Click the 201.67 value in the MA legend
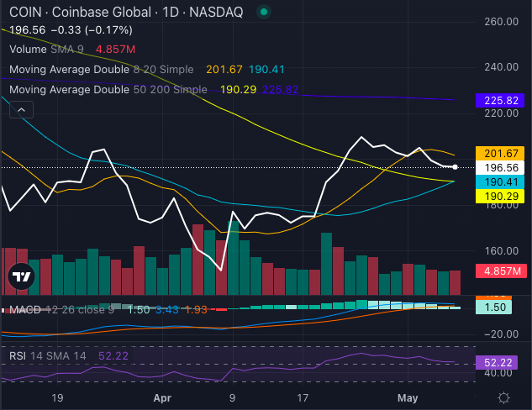 (224, 70)
